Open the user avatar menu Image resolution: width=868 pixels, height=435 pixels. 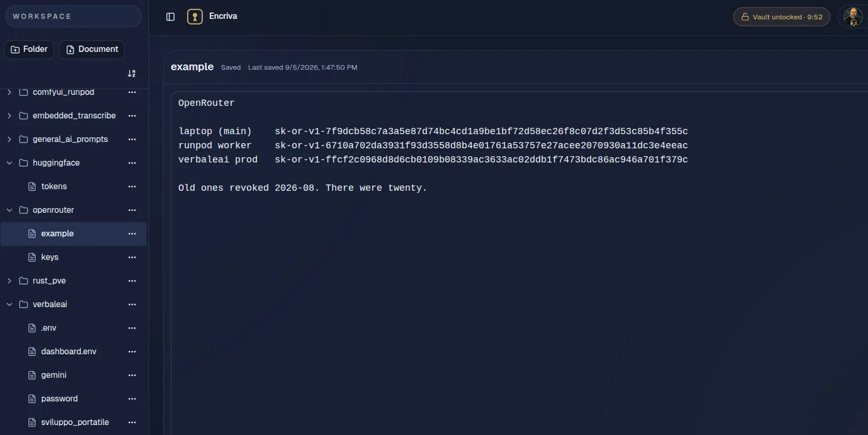coord(853,17)
